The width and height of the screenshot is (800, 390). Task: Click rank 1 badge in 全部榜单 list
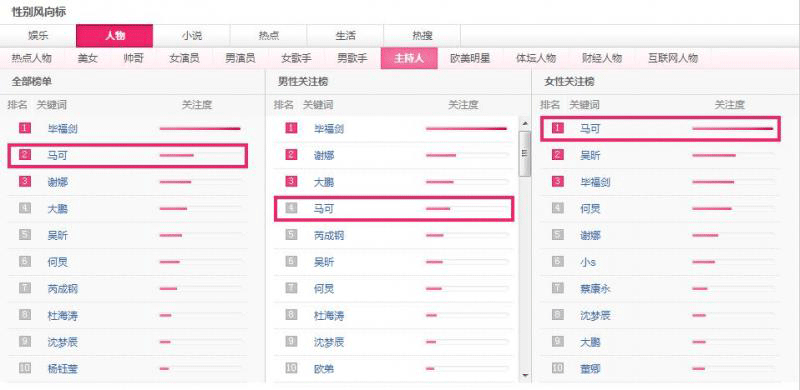click(x=25, y=129)
